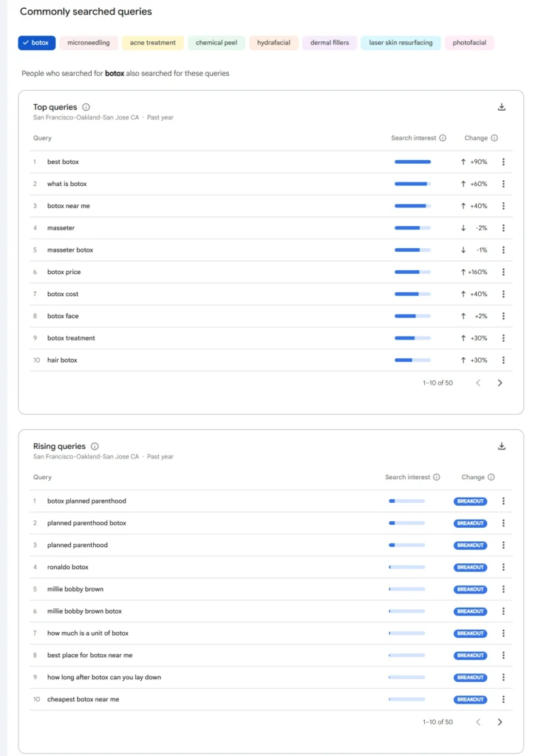Go to next page of Rising queries
The height and width of the screenshot is (756, 535).
pos(500,722)
